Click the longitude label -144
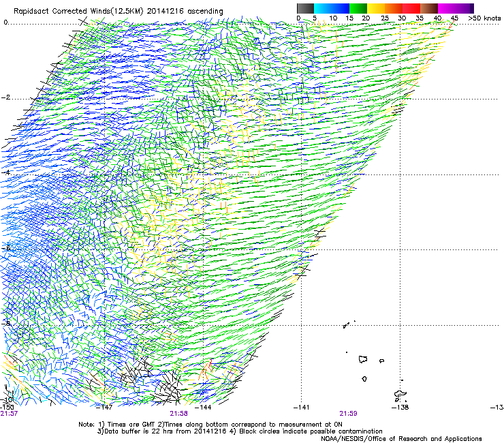Screen dimensions: 504x443 point(204,408)
